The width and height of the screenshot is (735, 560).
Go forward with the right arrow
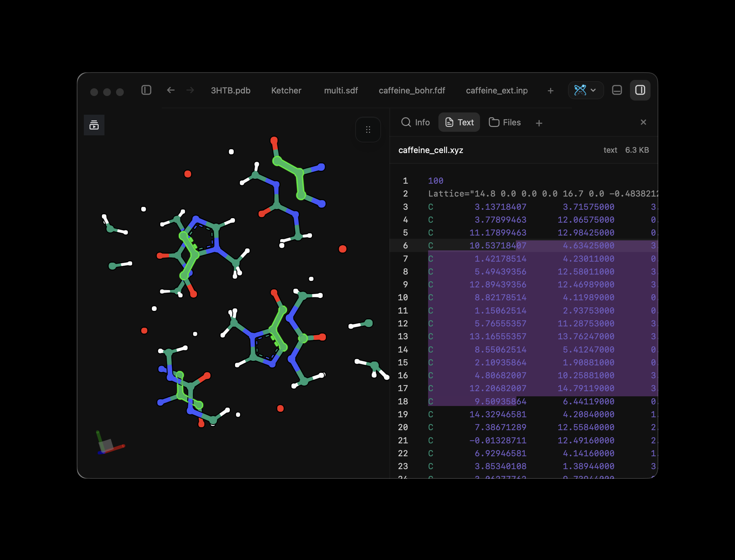click(x=190, y=90)
